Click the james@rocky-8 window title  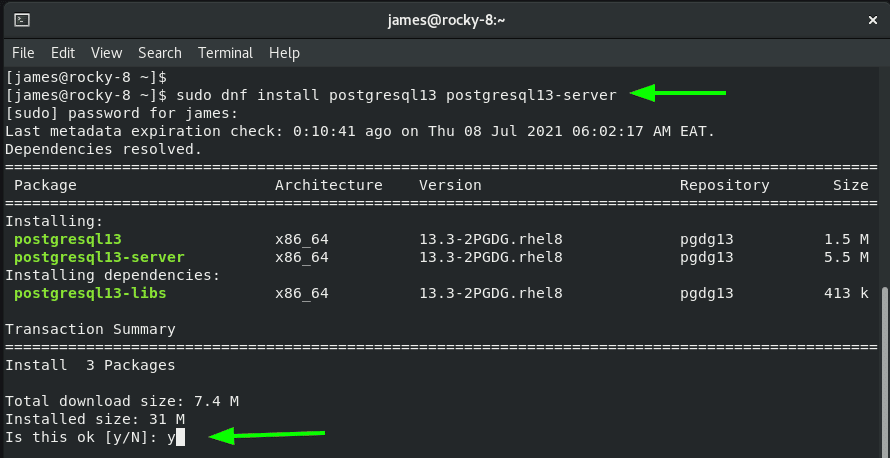[x=447, y=21]
